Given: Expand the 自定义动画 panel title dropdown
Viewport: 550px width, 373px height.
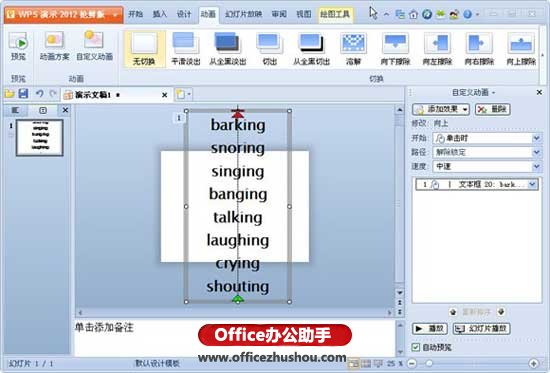Looking at the screenshot, I should click(x=494, y=93).
